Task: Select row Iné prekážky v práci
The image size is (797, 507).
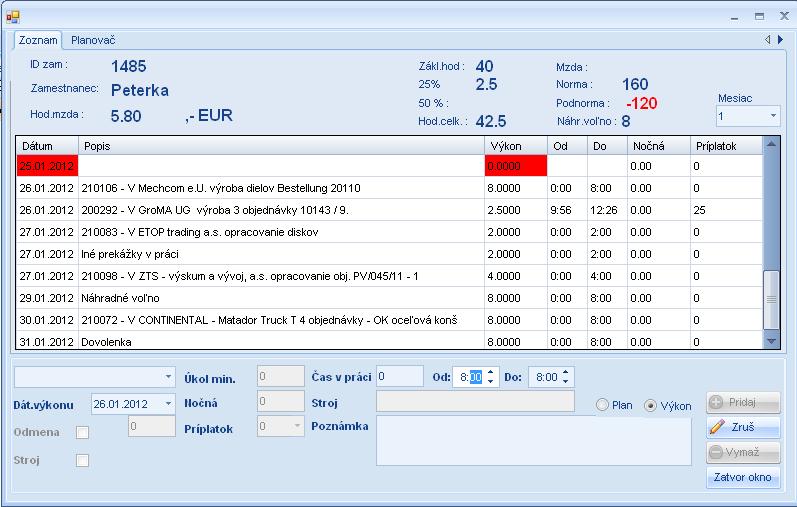Action: 389,254
